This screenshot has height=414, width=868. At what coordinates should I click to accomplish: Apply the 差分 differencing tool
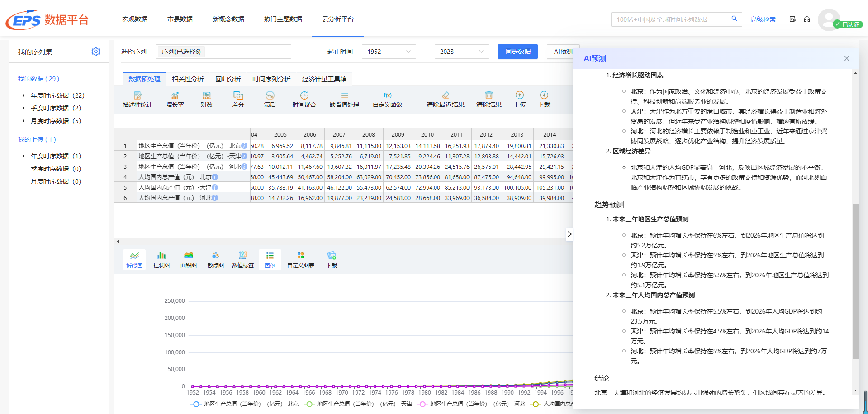238,99
